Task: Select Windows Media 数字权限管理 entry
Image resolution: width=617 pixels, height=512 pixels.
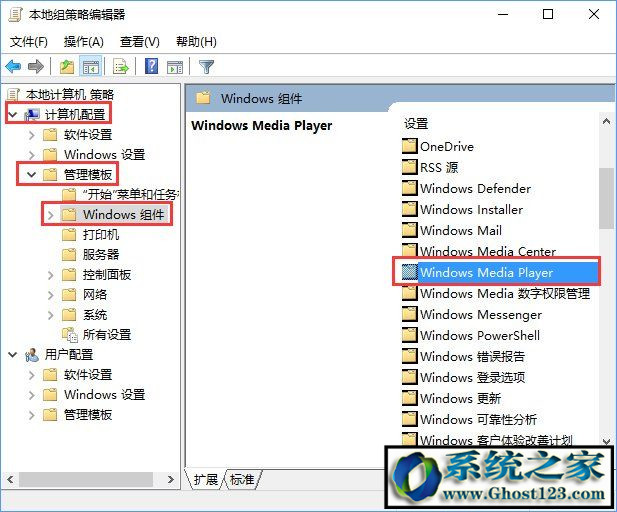Action: (505, 293)
